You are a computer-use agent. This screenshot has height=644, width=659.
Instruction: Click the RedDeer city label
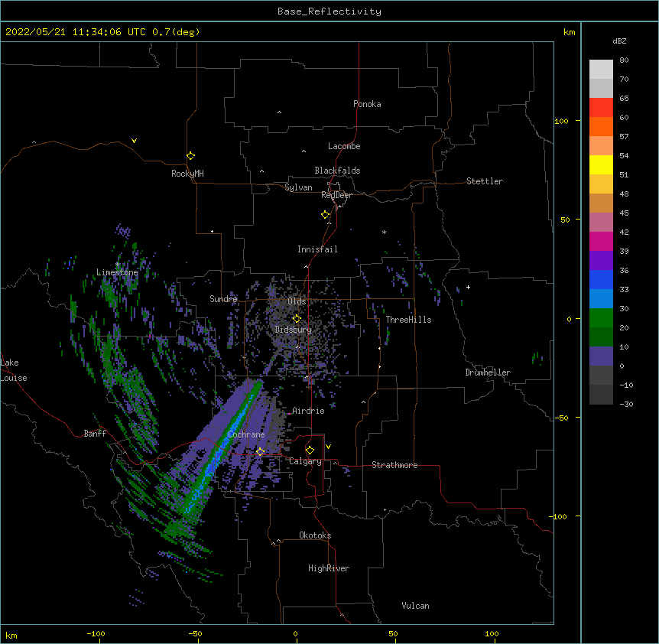click(x=336, y=195)
